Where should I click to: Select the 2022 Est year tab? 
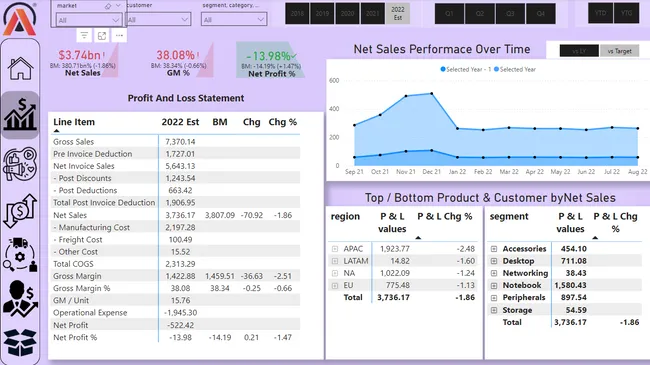click(398, 13)
